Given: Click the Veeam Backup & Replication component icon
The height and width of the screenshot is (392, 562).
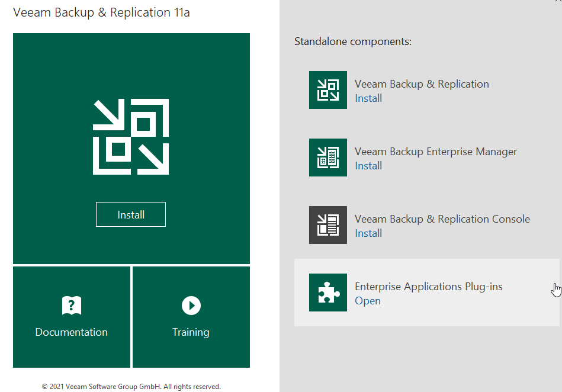Looking at the screenshot, I should [x=328, y=90].
